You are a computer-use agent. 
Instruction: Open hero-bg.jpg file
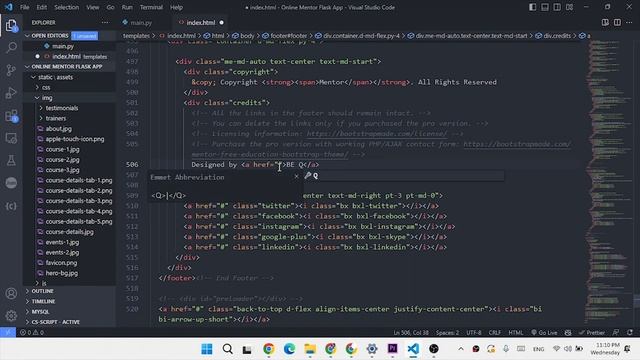coord(62,273)
